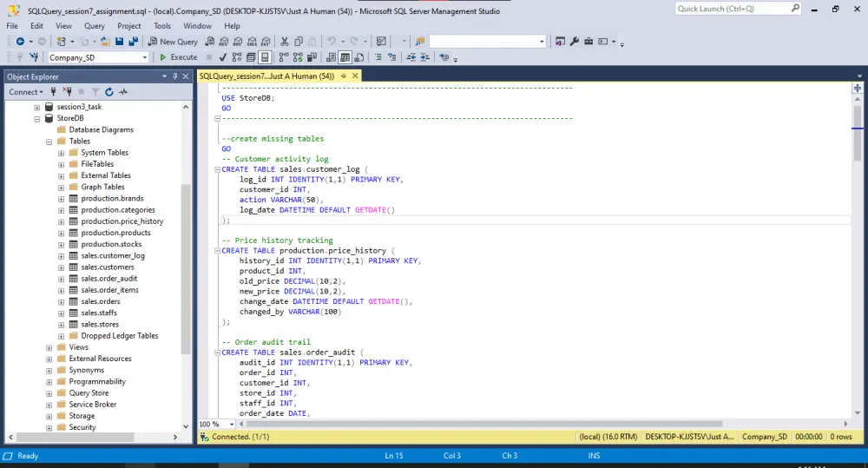This screenshot has width=868, height=468.
Task: Expand the sales.customers table node
Action: tap(61, 267)
